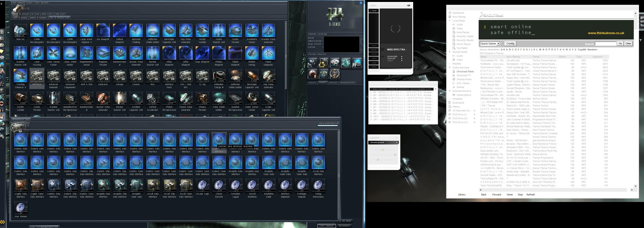This screenshot has height=228, width=644.
Task: Select the Vulture Blueprint item
Action: click(119, 30)
